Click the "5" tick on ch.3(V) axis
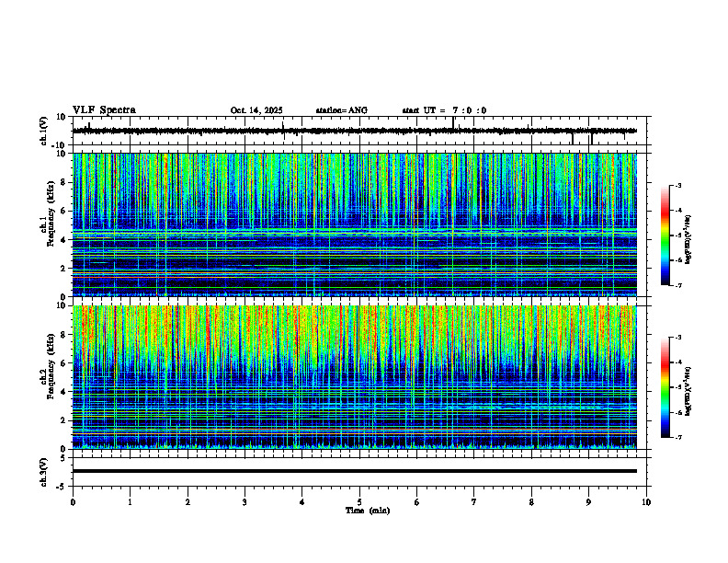Screen dimensions: 728x563 (64, 458)
